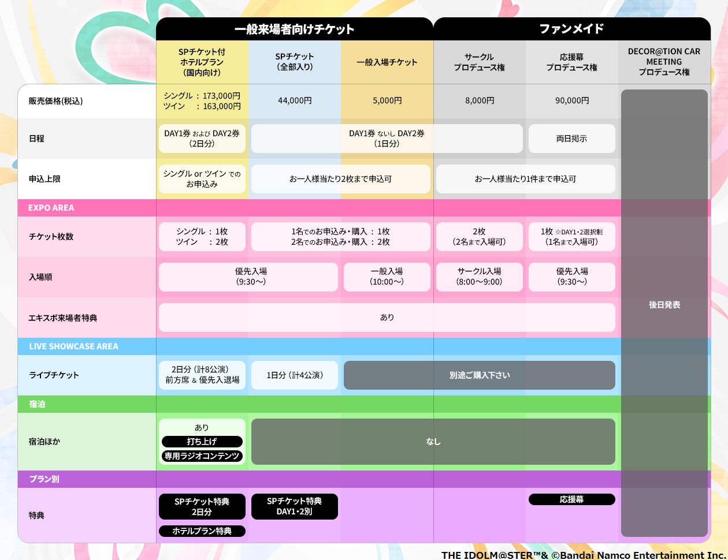Click the 打ち上げ black badge
The image size is (728, 560).
point(202,442)
